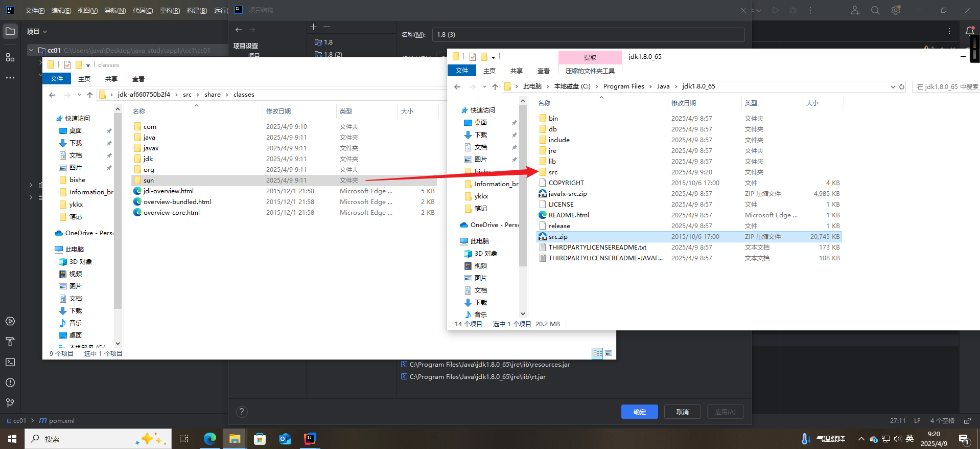Click the plus icon to add SDK
The height and width of the screenshot is (449, 980).
(x=314, y=27)
